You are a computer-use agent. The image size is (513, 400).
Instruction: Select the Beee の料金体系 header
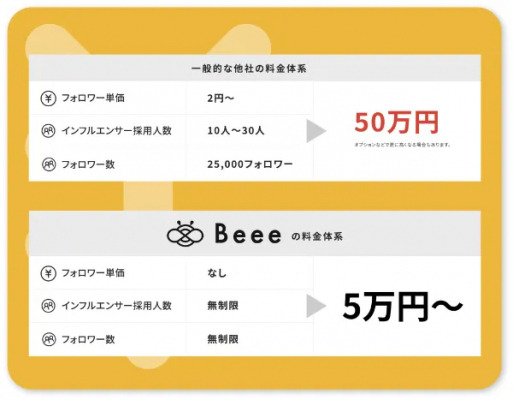pyautogui.click(x=255, y=233)
